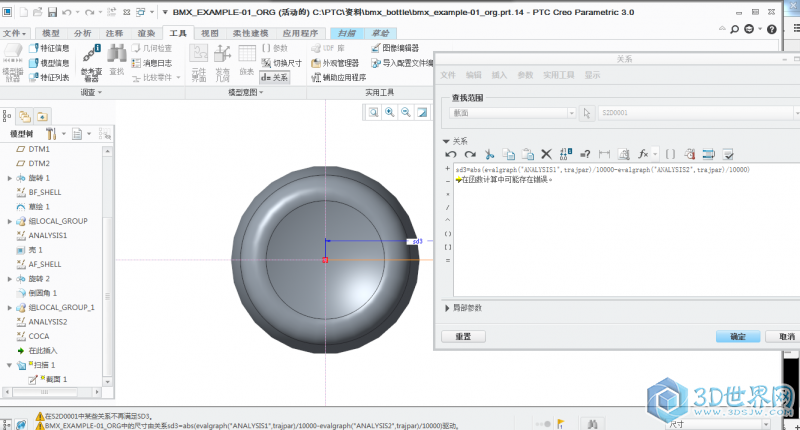
Task: Click the undo arrow in Relations toolbar
Action: coord(451,154)
